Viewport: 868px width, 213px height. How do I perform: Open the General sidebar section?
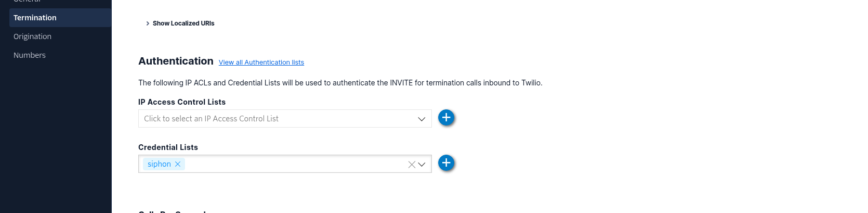27,2
